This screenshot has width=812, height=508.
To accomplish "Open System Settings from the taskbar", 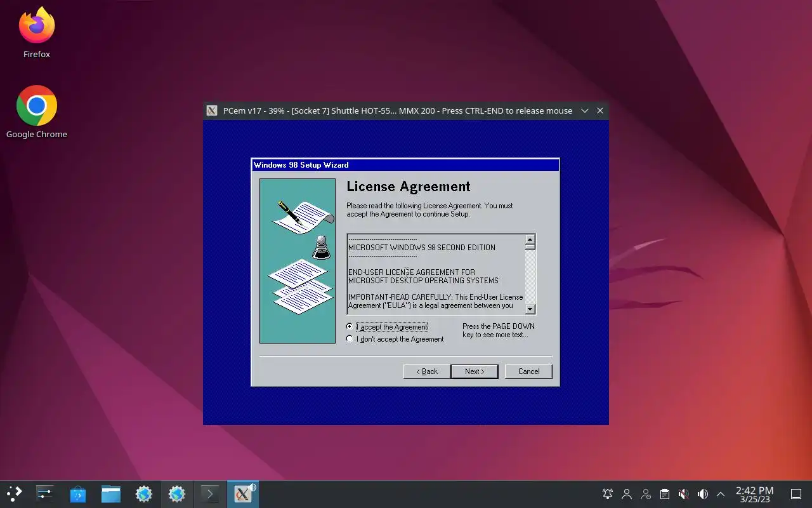I will point(45,494).
